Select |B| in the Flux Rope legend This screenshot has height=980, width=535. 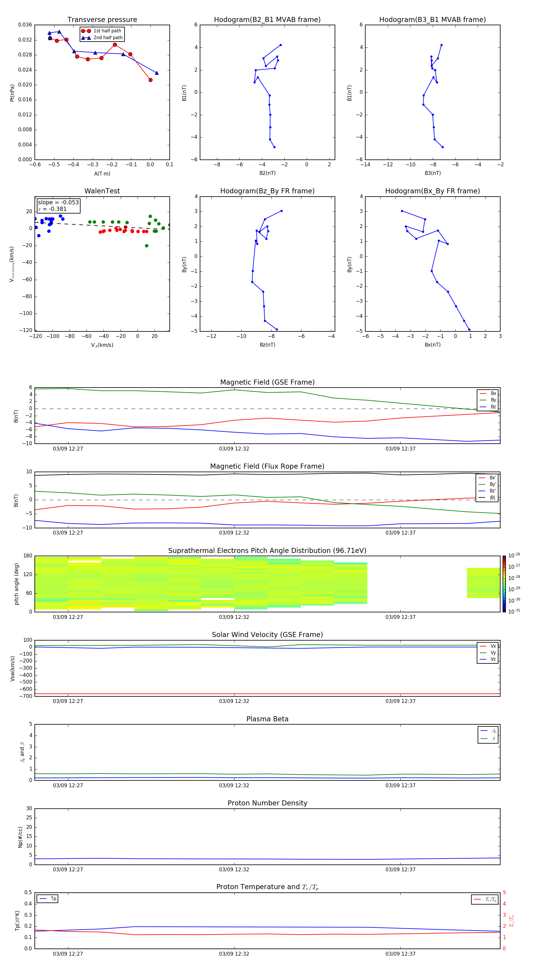tap(487, 498)
